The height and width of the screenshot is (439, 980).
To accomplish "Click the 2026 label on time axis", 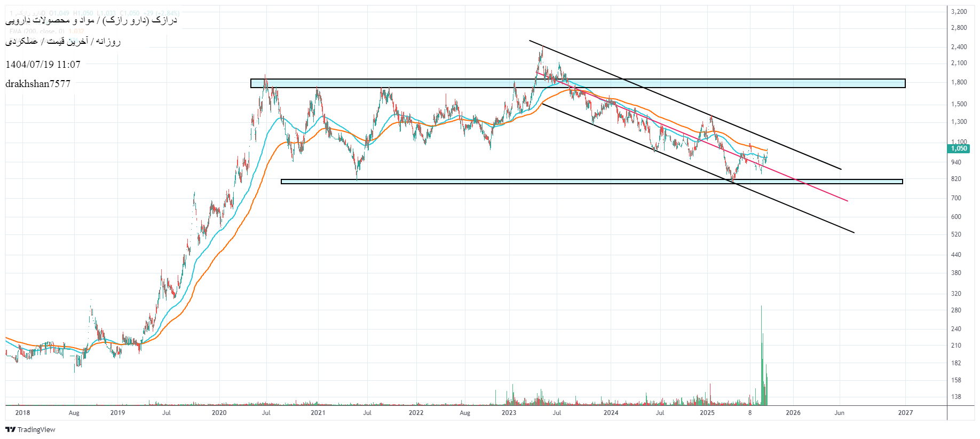I will point(793,412).
